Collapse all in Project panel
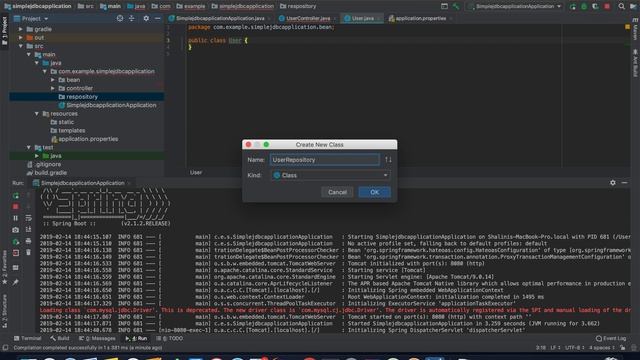The image size is (640, 360). point(131,18)
